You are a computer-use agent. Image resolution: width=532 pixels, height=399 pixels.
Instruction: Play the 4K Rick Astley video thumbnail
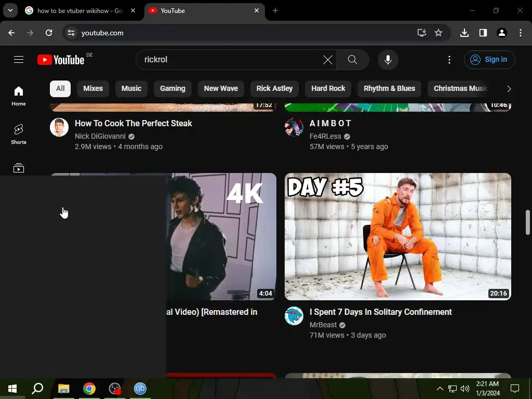pos(221,236)
